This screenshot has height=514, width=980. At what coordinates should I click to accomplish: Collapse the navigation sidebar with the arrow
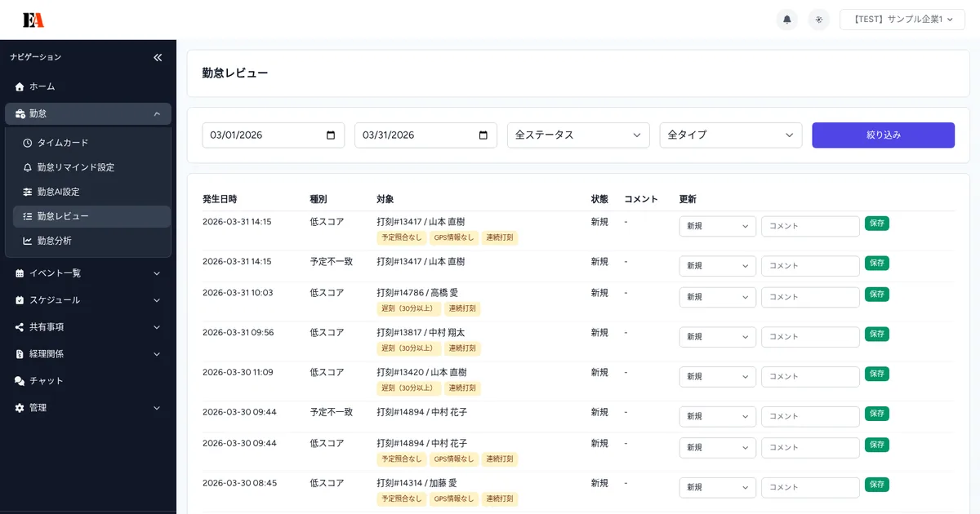[x=157, y=57]
